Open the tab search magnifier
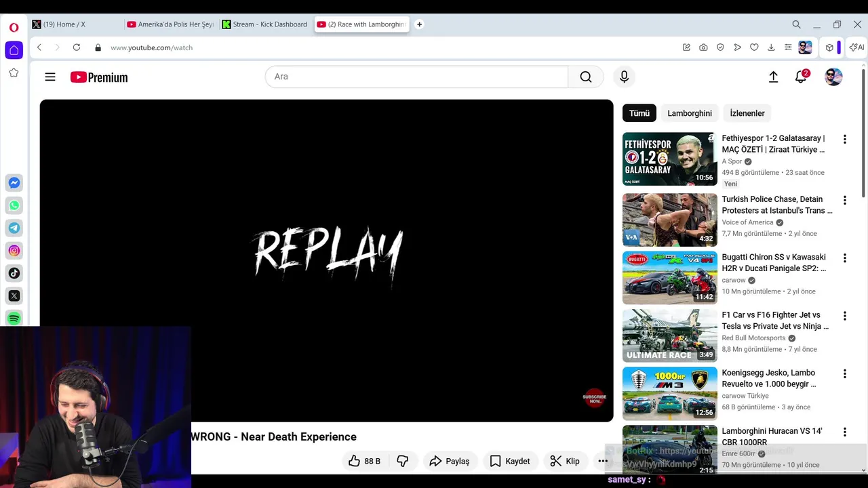 click(x=797, y=24)
